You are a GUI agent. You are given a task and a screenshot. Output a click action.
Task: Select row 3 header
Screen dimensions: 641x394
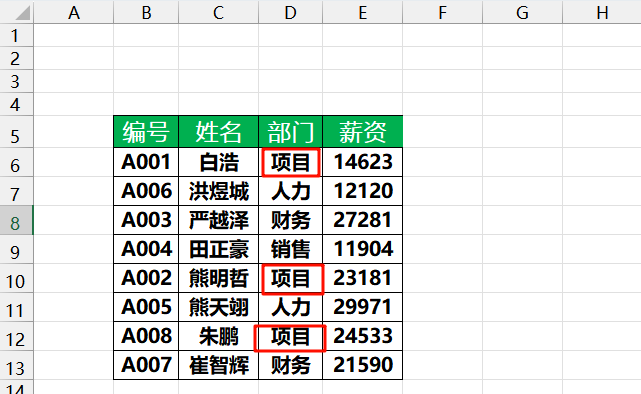click(x=16, y=81)
